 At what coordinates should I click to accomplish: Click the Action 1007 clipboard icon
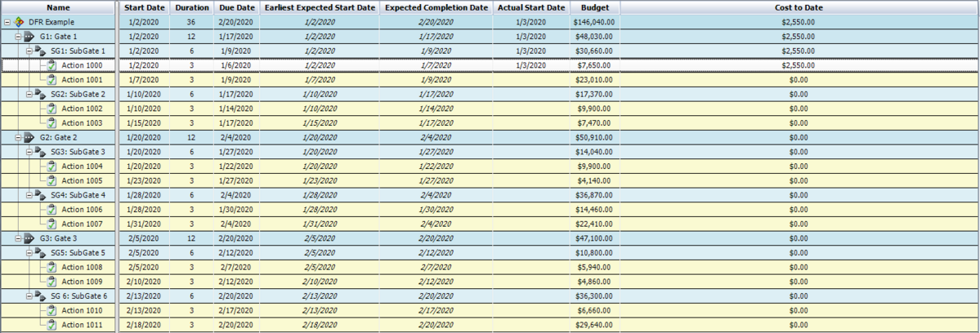pos(51,224)
